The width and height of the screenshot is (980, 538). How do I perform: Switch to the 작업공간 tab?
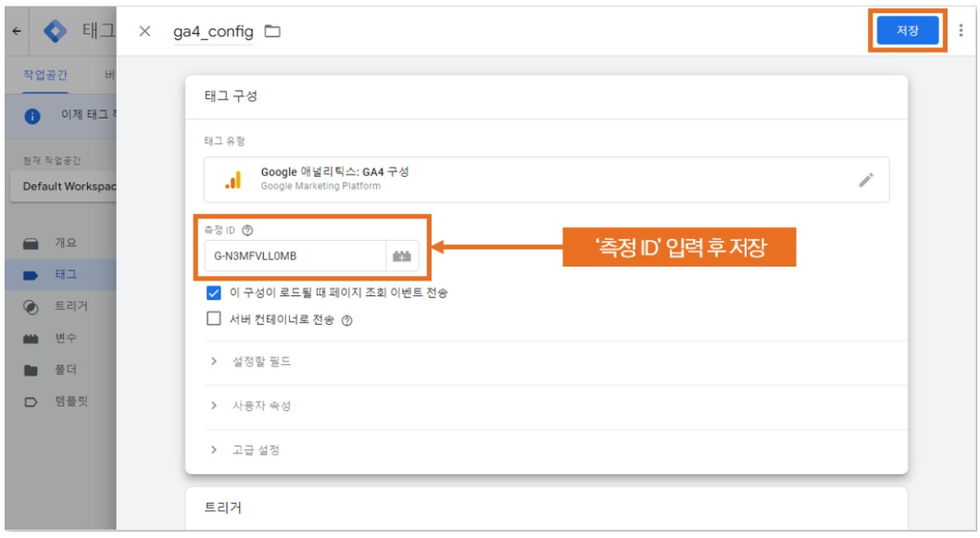pos(45,75)
